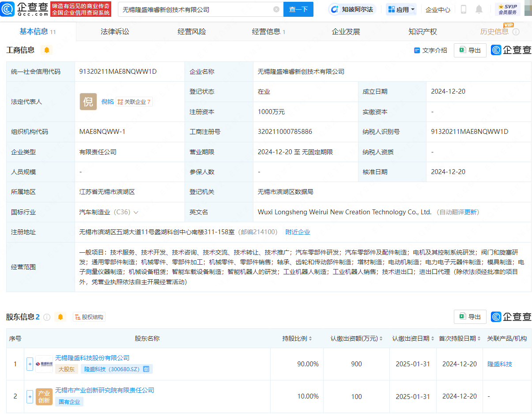Click the 国有企业 tag
532x414 pixels.
69,402
